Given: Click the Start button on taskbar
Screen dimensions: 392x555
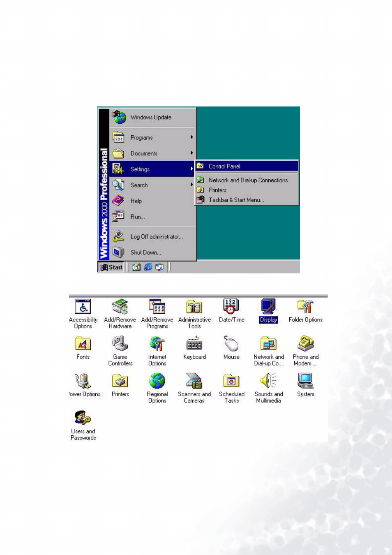Looking at the screenshot, I should click(x=111, y=267).
